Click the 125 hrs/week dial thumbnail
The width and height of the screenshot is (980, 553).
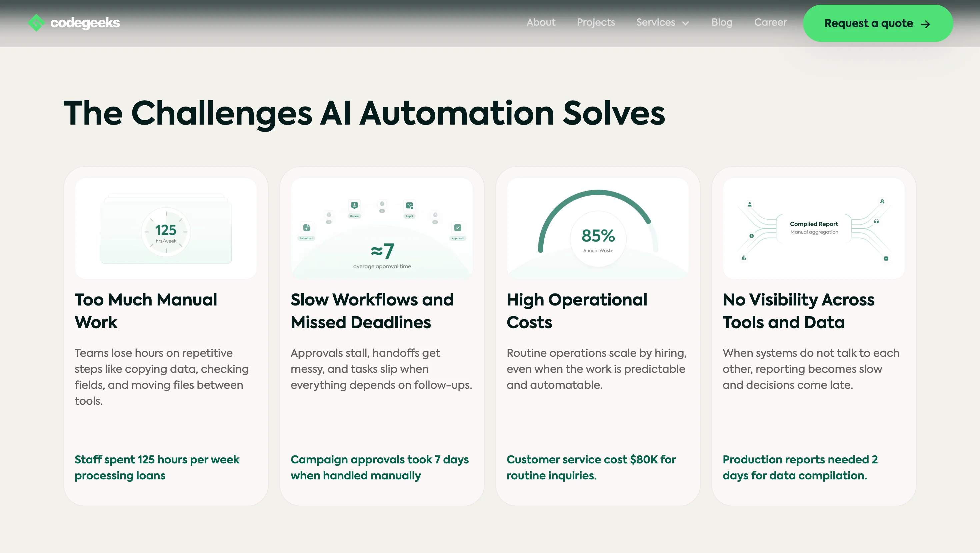coord(166,232)
